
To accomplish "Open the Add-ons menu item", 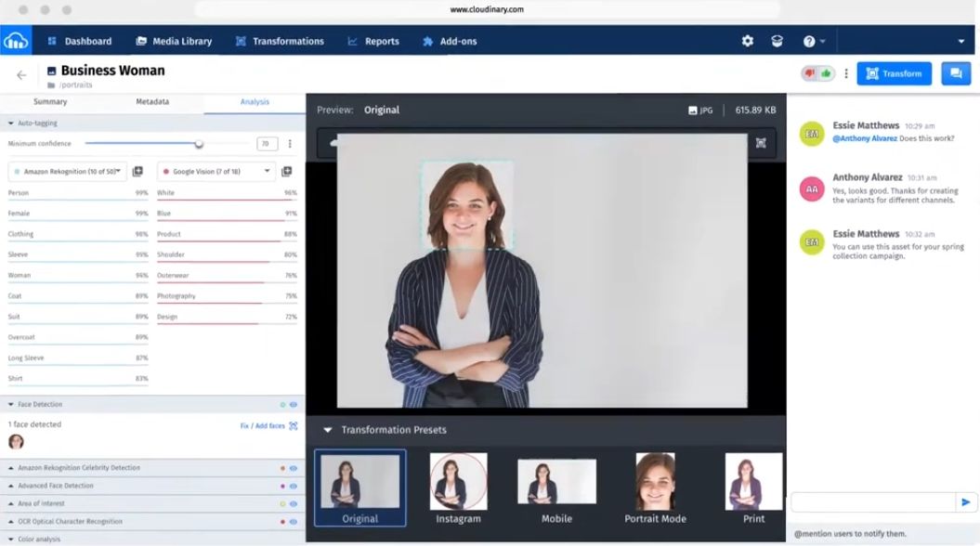I will pos(450,41).
